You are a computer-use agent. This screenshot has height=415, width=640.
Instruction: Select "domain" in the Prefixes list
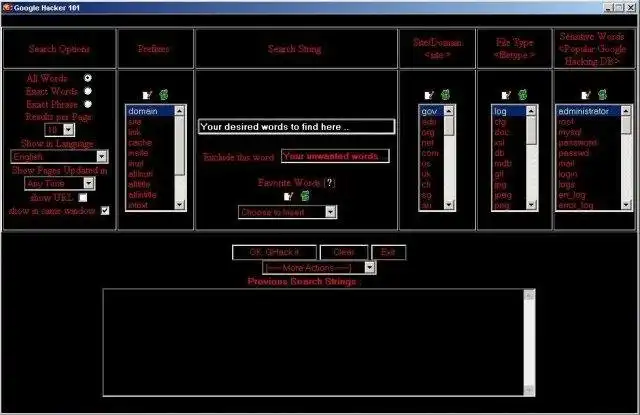[x=150, y=111]
